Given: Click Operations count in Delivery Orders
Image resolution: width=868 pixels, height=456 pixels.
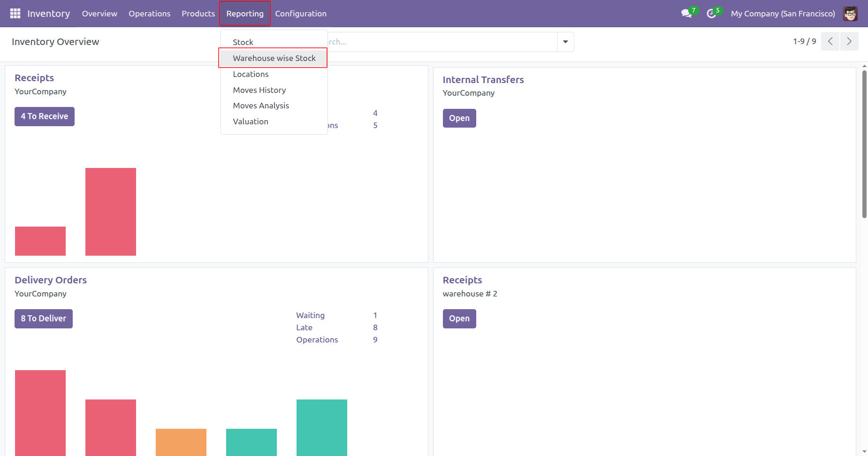Looking at the screenshot, I should (375, 340).
